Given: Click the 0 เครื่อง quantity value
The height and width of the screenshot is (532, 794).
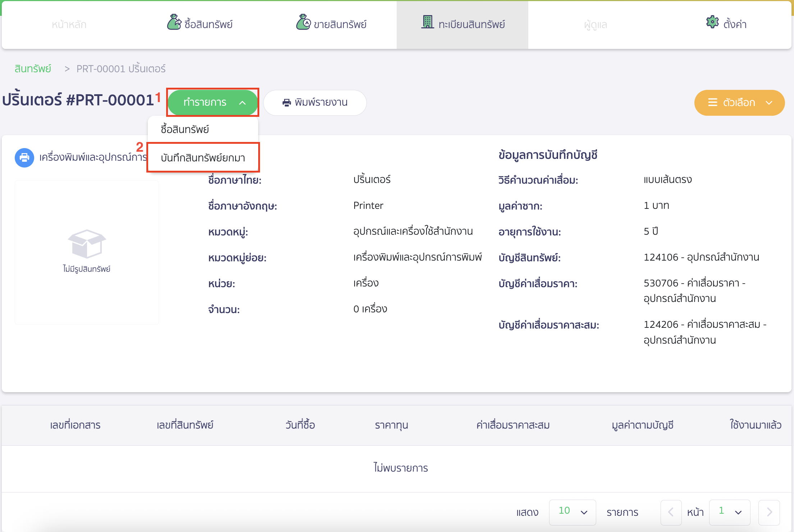Looking at the screenshot, I should (x=370, y=309).
